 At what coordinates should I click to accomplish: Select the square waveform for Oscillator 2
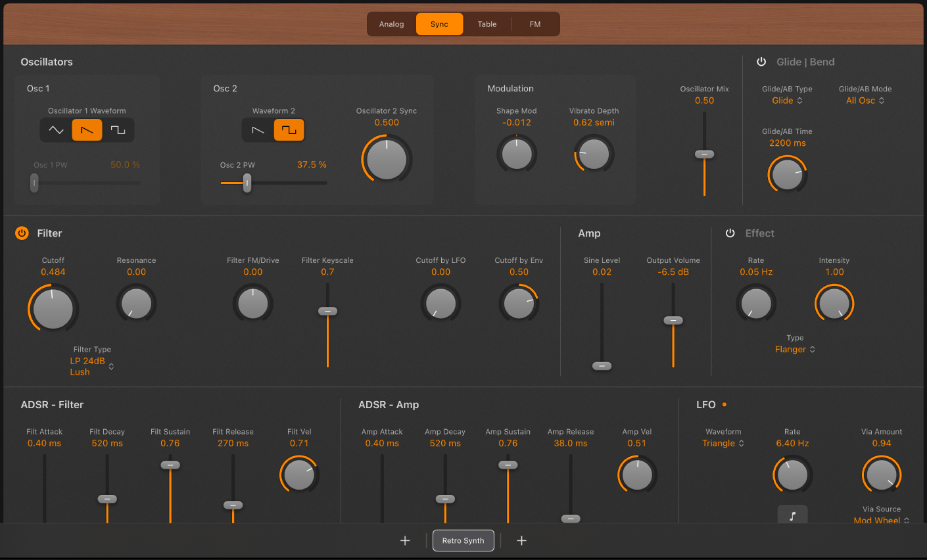[289, 129]
